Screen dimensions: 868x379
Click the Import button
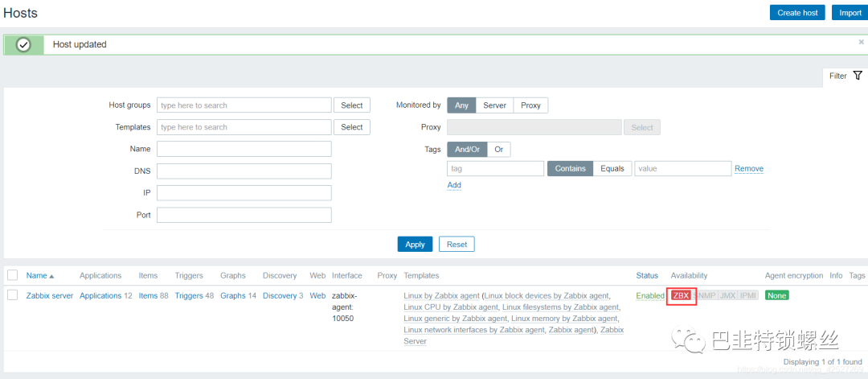pyautogui.click(x=850, y=13)
